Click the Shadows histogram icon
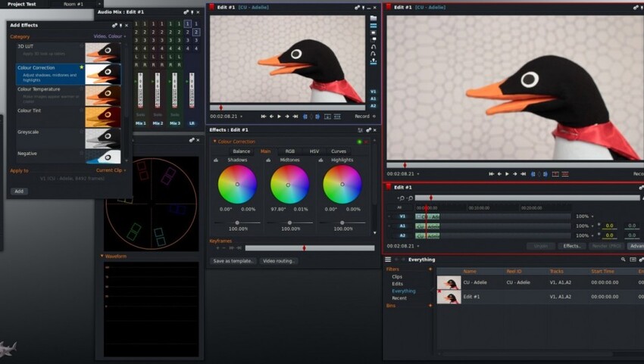Screen dimensions: 644x364 (x=216, y=160)
